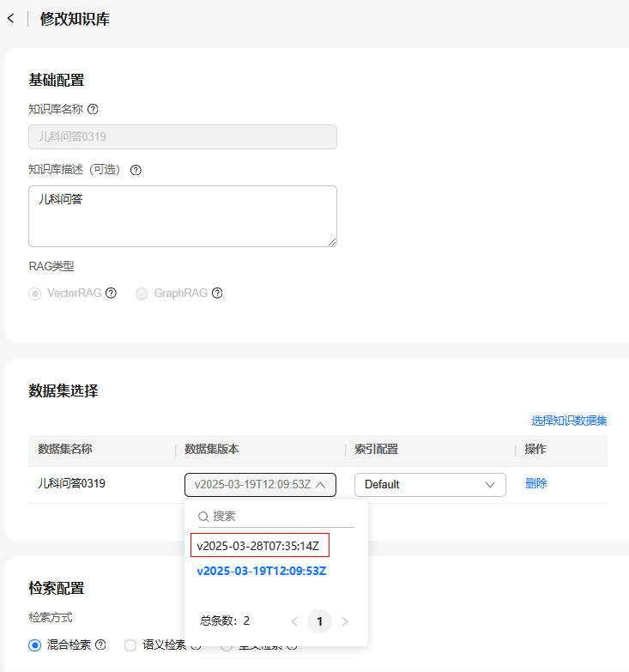Click the 选择知识数据集 link

pos(569,421)
